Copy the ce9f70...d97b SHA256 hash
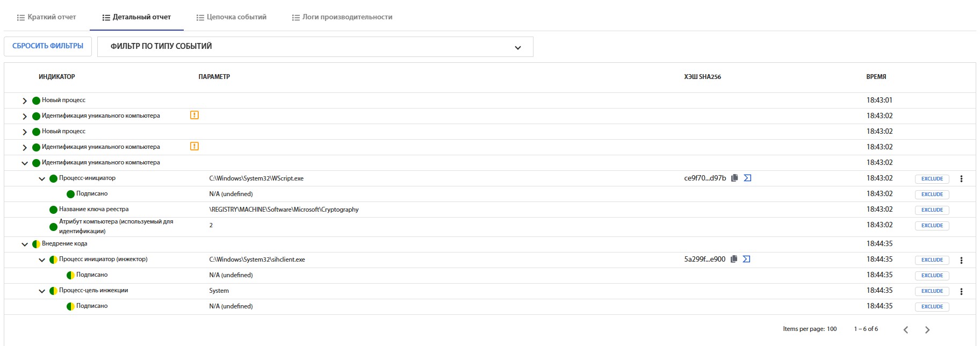 pyautogui.click(x=734, y=178)
